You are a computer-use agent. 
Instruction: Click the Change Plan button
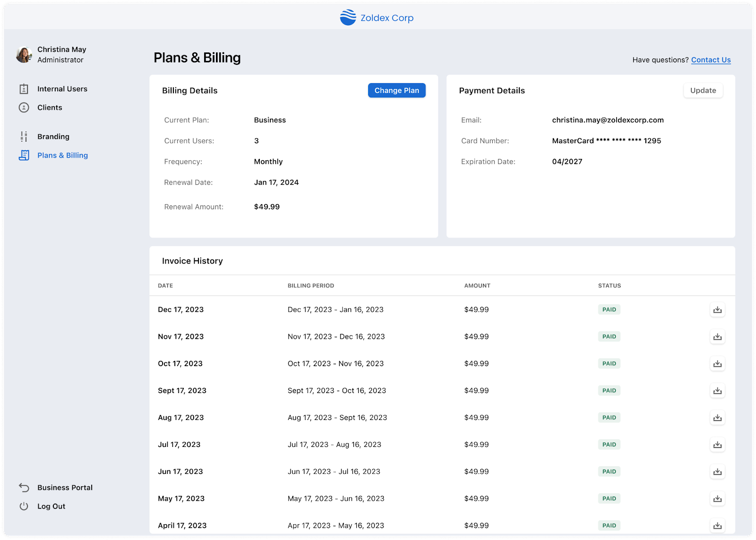pyautogui.click(x=396, y=90)
